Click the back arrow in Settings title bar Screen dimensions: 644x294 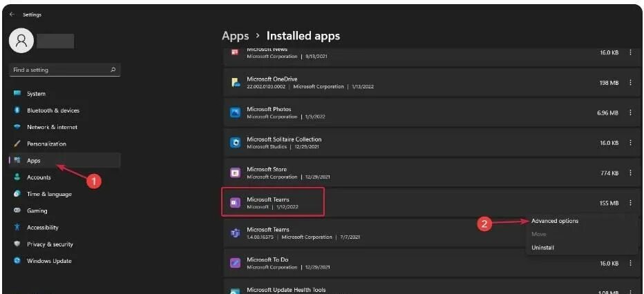[x=12, y=14]
